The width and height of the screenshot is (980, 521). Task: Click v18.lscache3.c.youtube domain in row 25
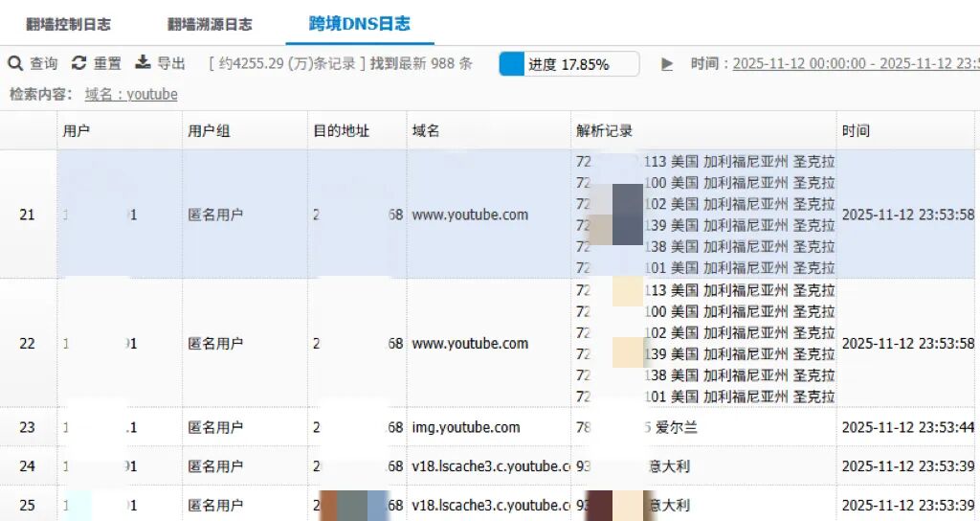point(491,505)
